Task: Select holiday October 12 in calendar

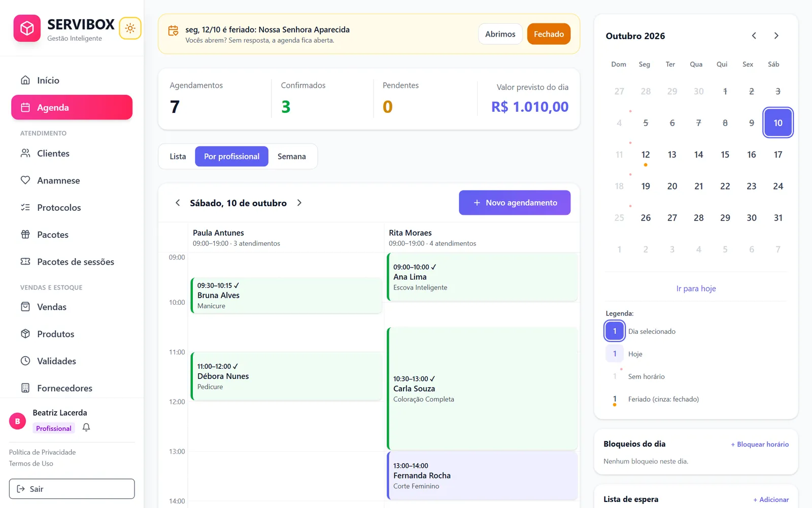Action: pos(646,154)
